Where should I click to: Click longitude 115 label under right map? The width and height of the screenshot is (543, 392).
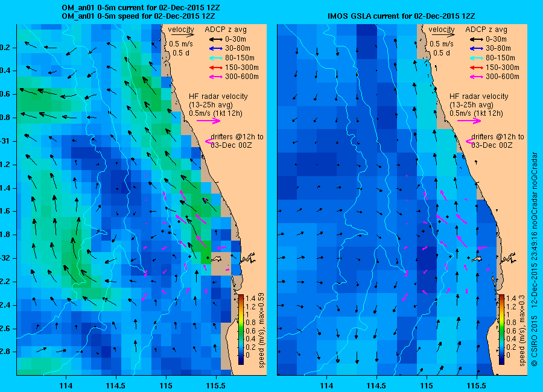tap(427, 386)
